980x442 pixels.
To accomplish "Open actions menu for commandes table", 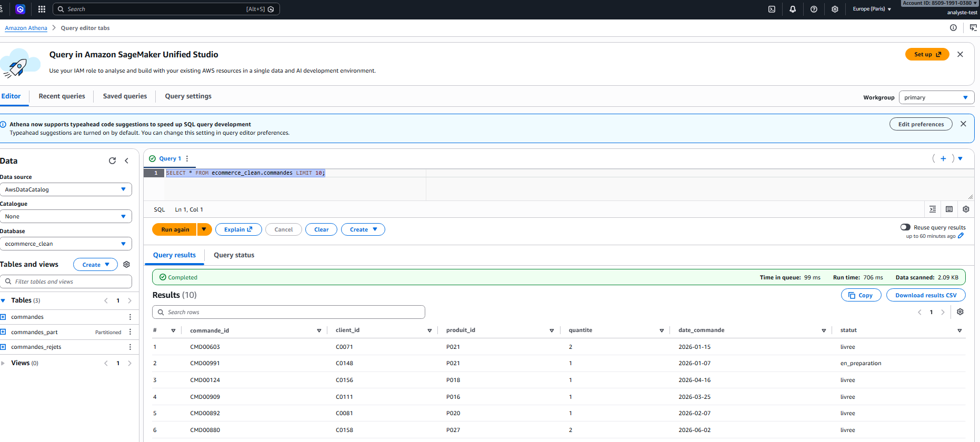I will (x=130, y=317).
